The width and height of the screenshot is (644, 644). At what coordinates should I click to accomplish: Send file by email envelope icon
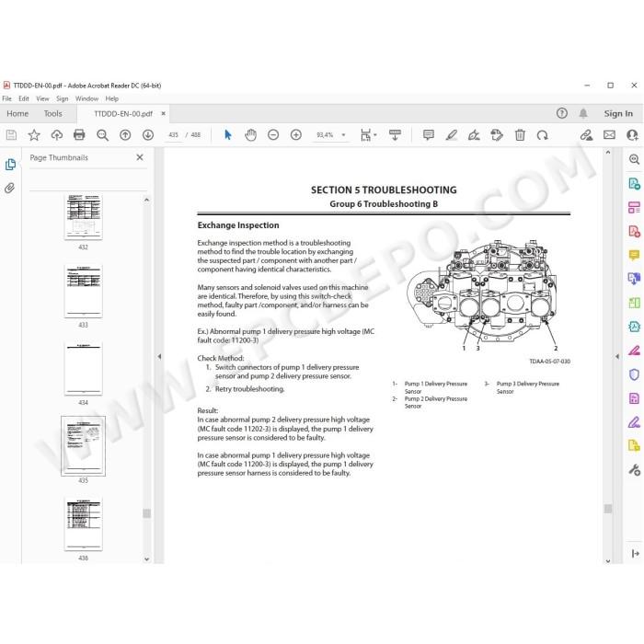click(x=609, y=134)
